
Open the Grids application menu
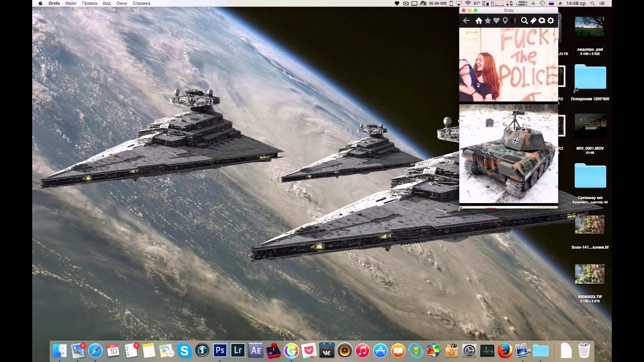(54, 3)
